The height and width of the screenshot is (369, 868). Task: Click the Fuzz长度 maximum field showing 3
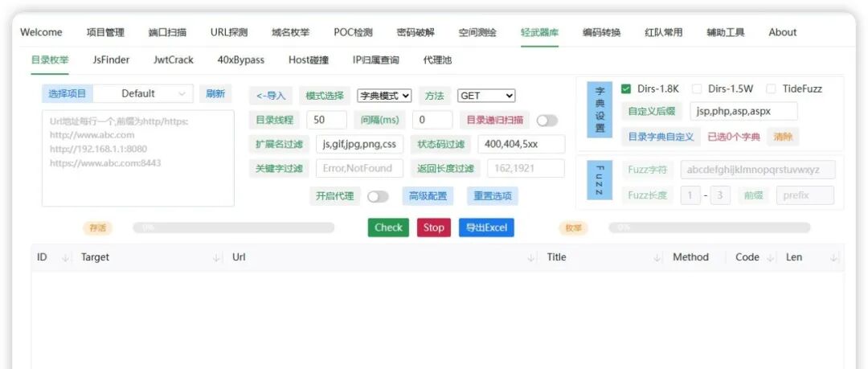(x=720, y=195)
